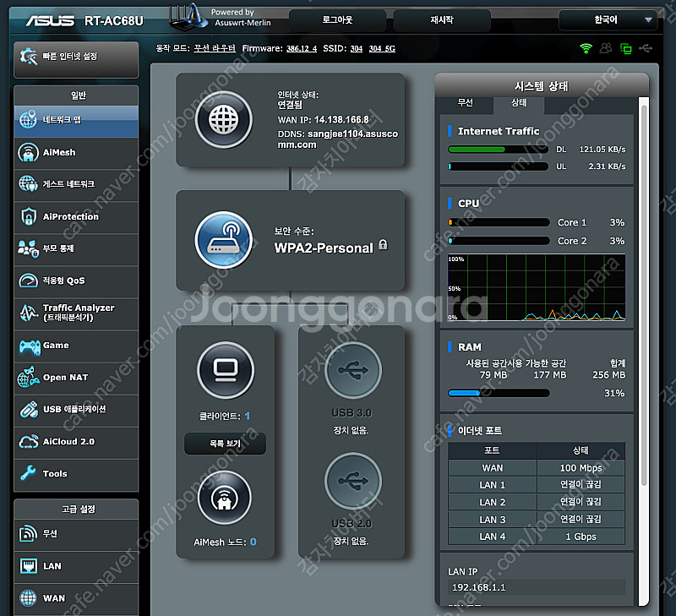Click the internet status globe icon

[x=224, y=120]
